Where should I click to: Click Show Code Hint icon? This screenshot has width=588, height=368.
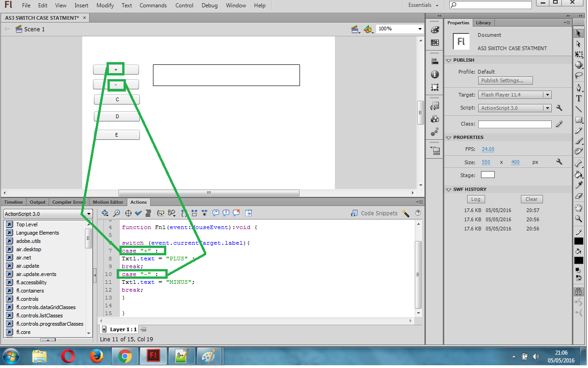[161, 213]
